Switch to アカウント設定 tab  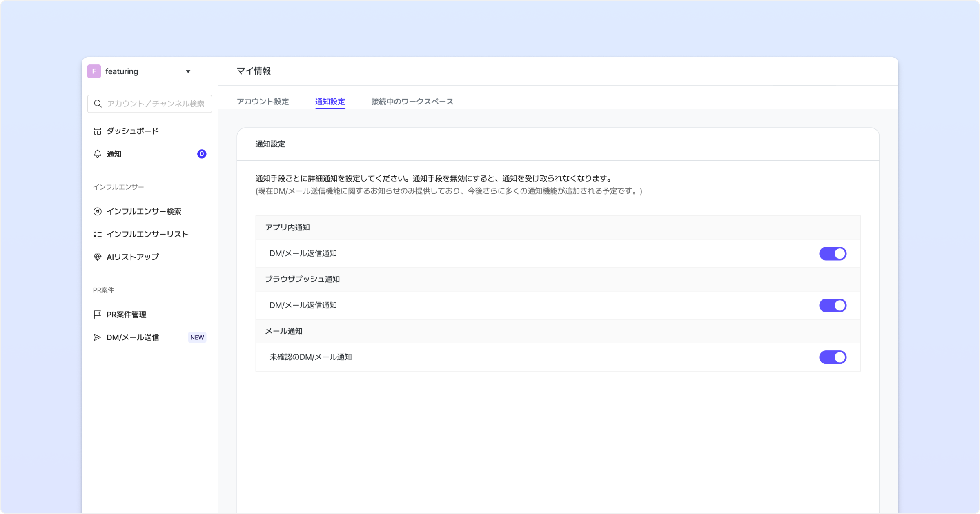point(263,102)
